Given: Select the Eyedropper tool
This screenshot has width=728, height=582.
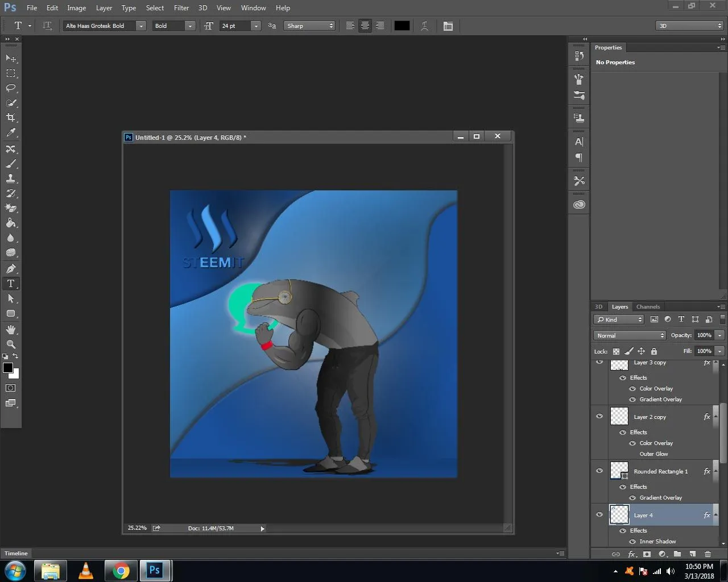Looking at the screenshot, I should (x=11, y=132).
